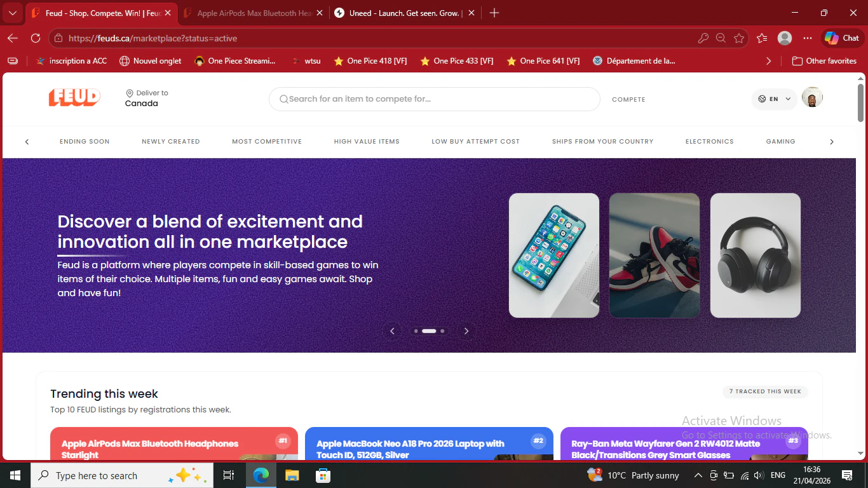Image resolution: width=868 pixels, height=488 pixels.
Task: Close the Feud tab
Action: 168,13
